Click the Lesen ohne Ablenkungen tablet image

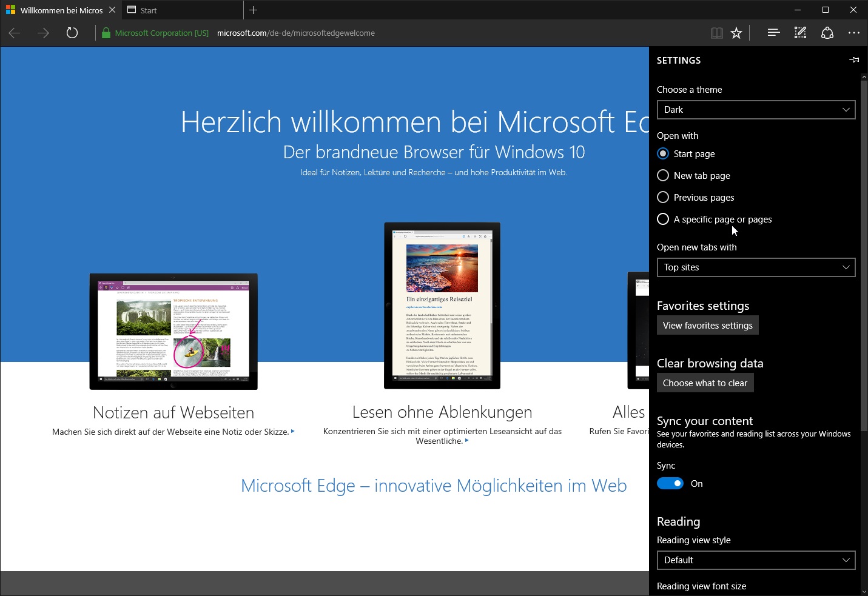point(442,306)
